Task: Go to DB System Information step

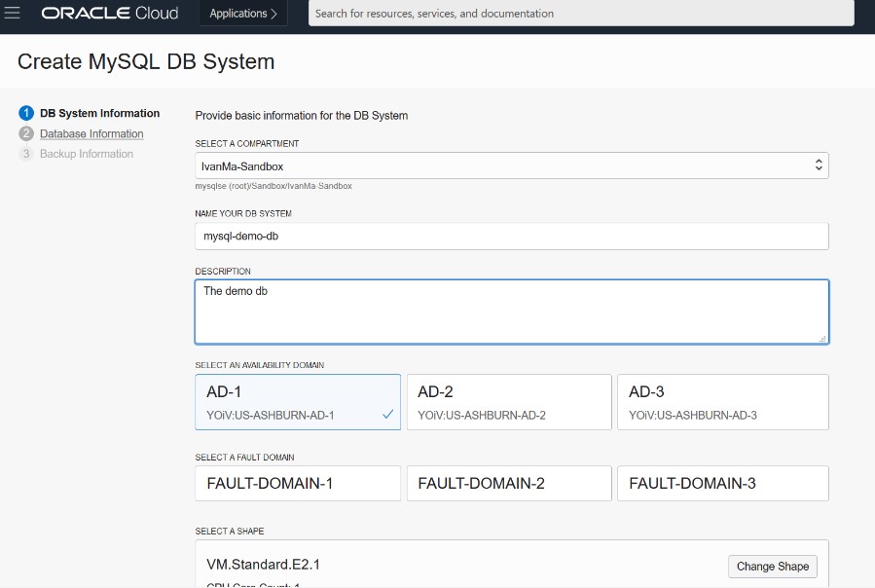Action: [99, 114]
